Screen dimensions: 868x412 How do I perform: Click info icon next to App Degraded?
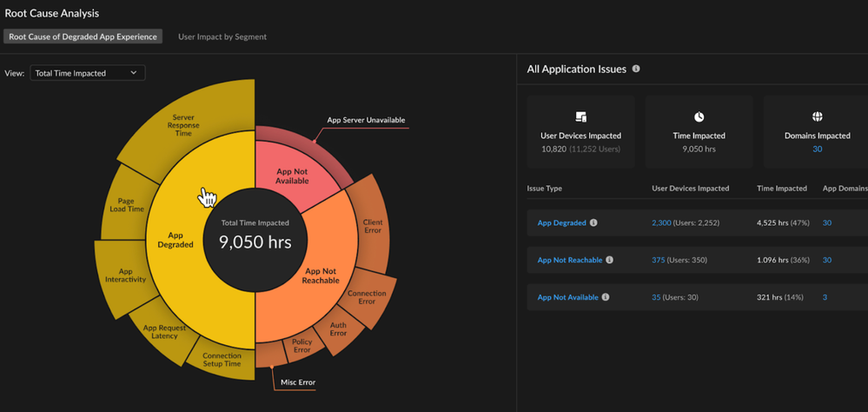point(594,223)
